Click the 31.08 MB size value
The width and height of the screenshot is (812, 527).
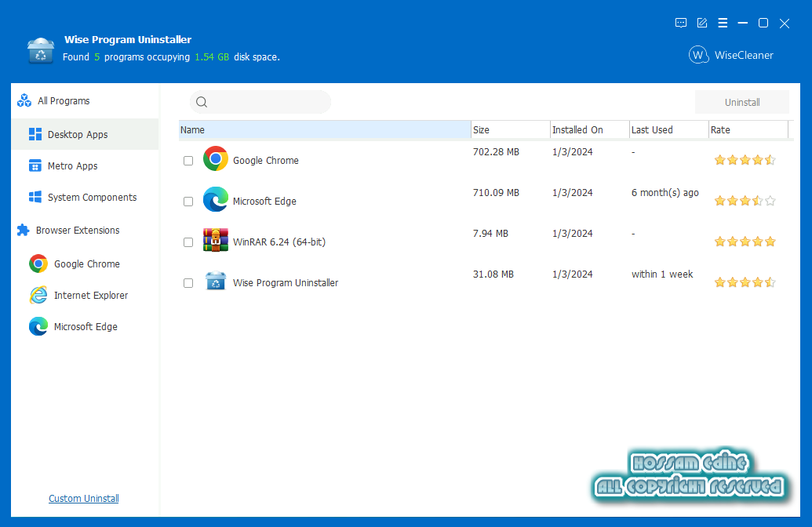(x=493, y=274)
